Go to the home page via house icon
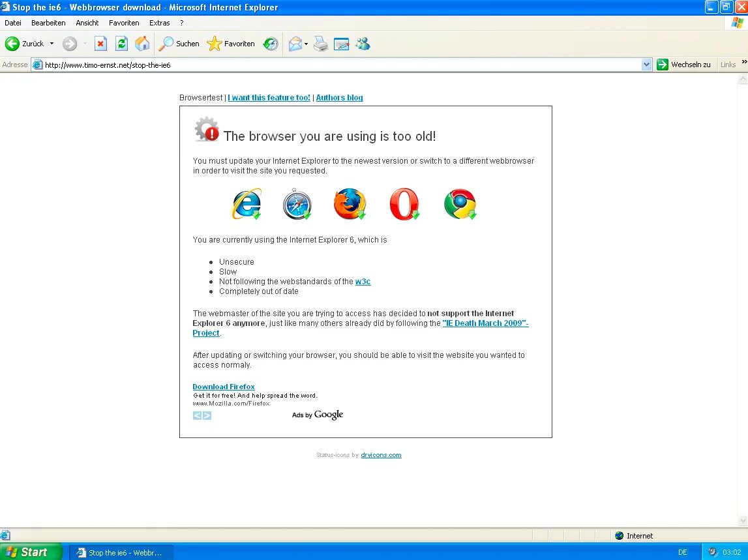 [142, 44]
